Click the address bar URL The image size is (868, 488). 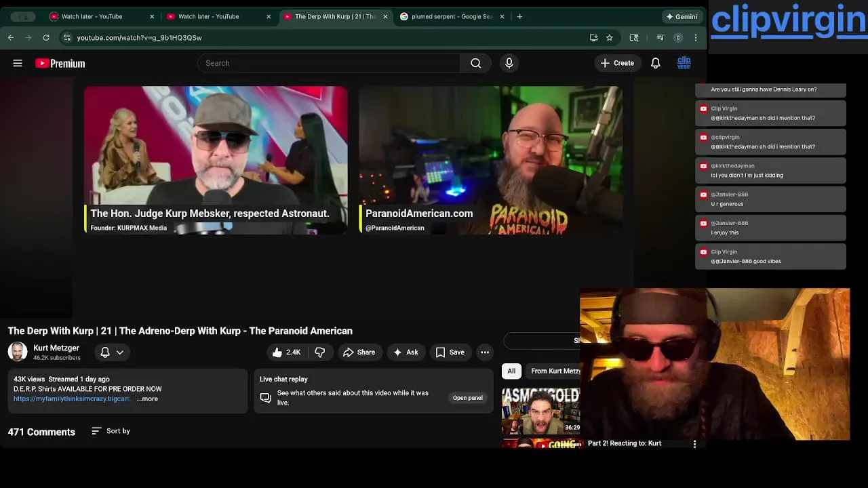click(139, 38)
